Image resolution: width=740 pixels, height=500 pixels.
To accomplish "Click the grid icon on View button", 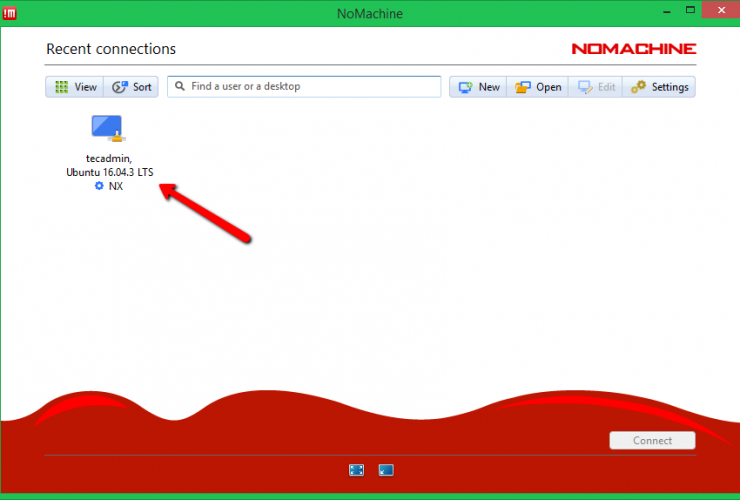I will (62, 87).
